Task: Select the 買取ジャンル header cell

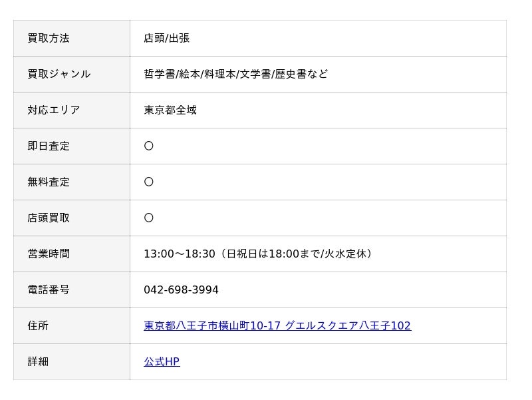Action: (72, 74)
